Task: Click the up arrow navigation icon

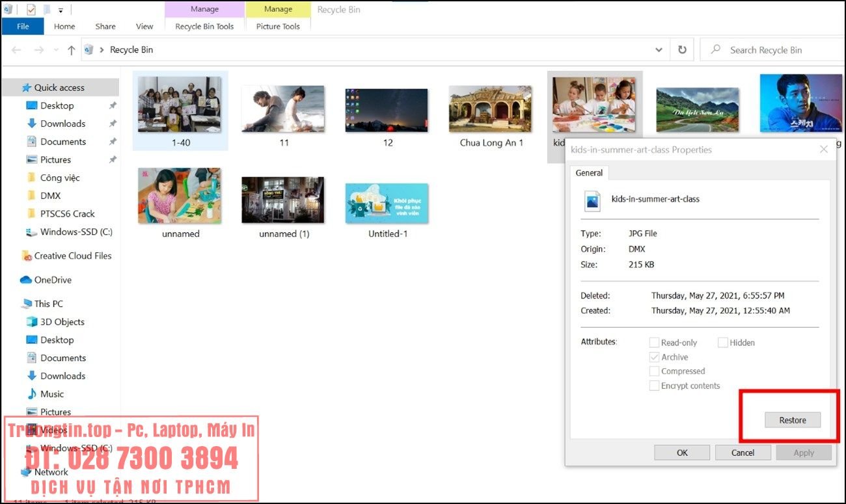Action: [x=72, y=49]
